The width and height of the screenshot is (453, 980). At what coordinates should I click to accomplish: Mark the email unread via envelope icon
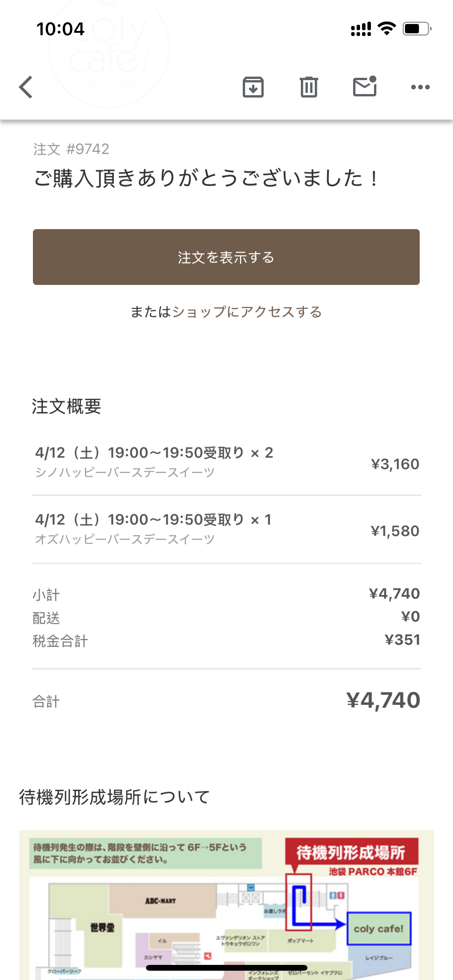(x=365, y=86)
